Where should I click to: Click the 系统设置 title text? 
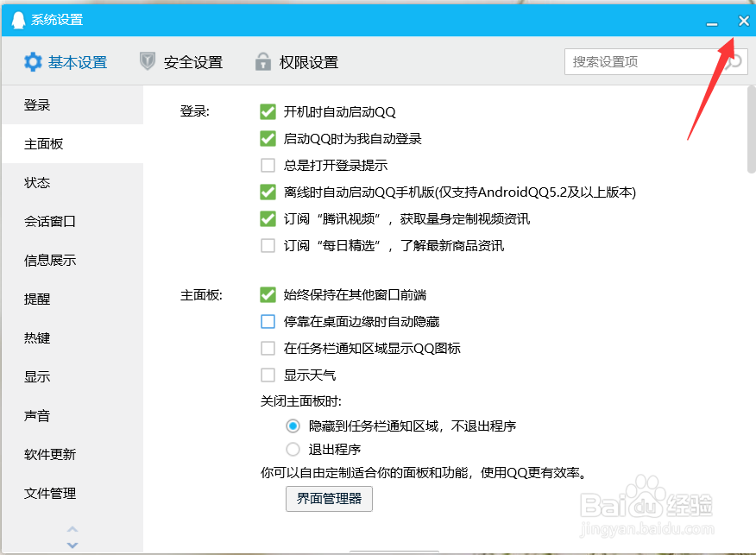click(x=57, y=20)
